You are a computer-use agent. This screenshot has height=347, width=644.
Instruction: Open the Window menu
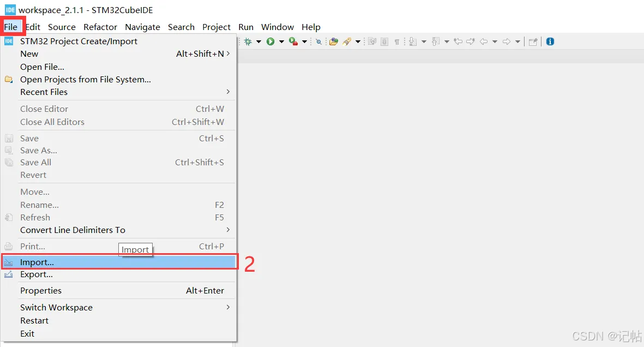pyautogui.click(x=278, y=27)
